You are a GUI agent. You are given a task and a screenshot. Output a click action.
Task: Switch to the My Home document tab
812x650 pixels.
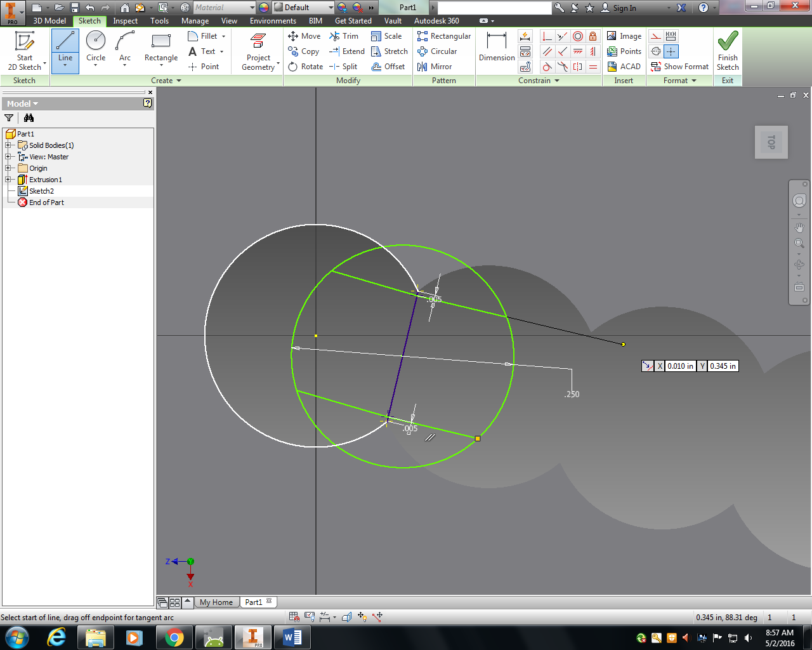[216, 602]
